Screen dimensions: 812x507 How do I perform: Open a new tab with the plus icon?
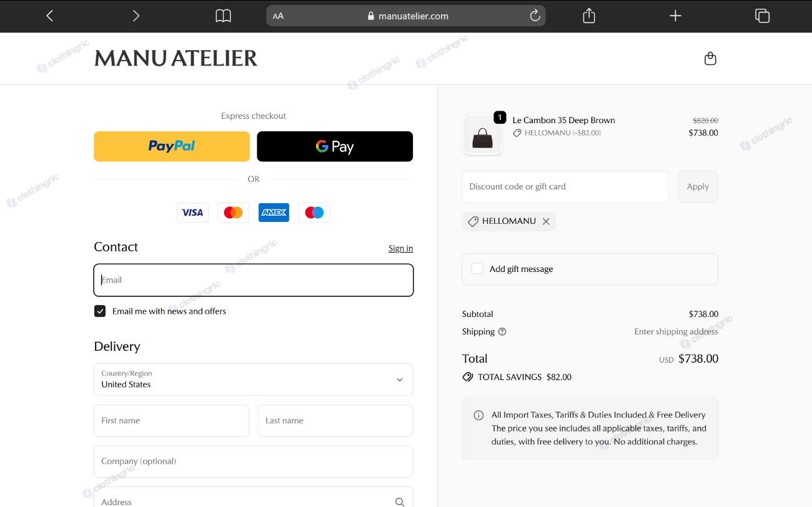675,16
